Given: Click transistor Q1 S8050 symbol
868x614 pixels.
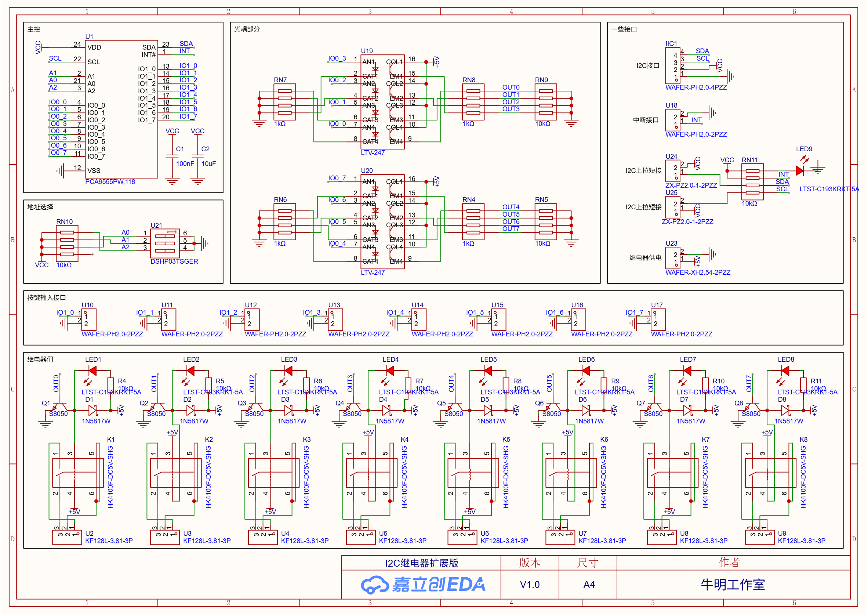Looking at the screenshot, I should [59, 407].
